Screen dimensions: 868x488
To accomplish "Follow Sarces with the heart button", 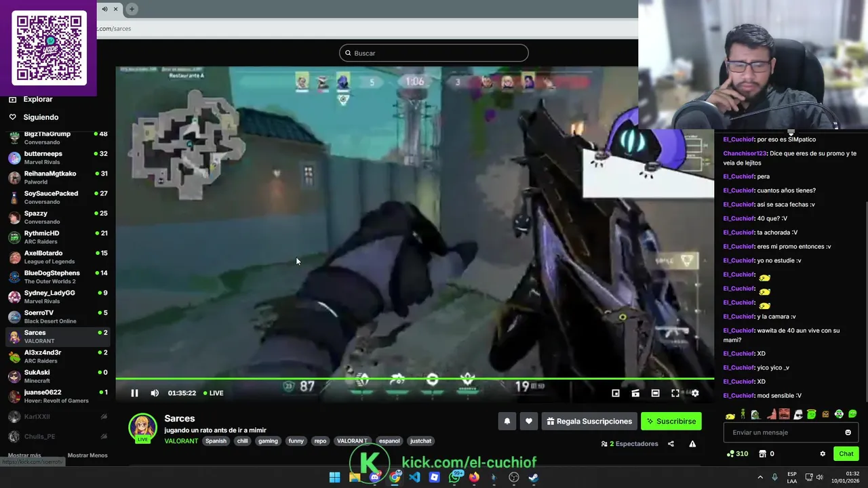I will point(529,421).
